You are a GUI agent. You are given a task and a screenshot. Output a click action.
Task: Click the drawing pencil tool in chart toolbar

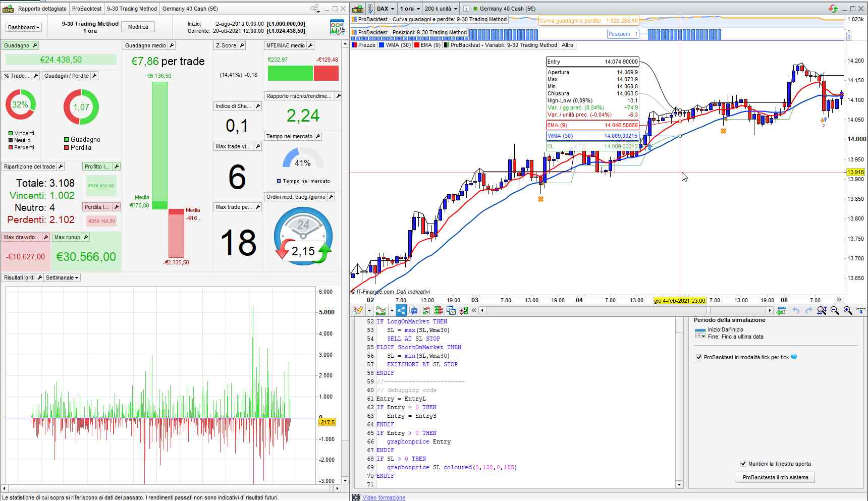(x=358, y=311)
